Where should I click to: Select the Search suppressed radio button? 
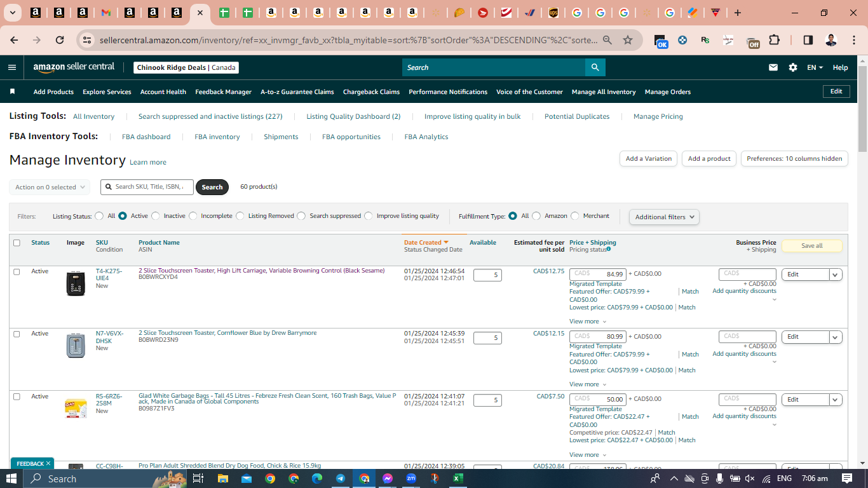(301, 216)
